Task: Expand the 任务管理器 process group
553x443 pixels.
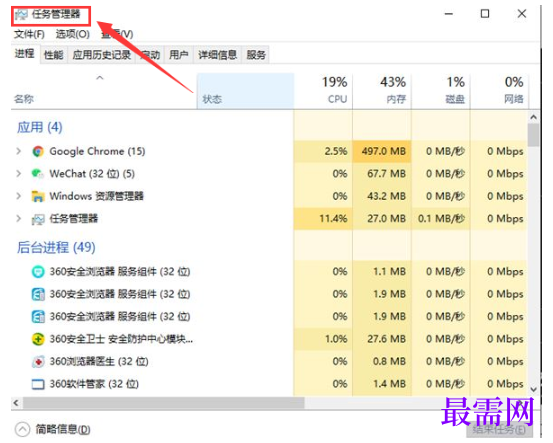Action: click(19, 219)
